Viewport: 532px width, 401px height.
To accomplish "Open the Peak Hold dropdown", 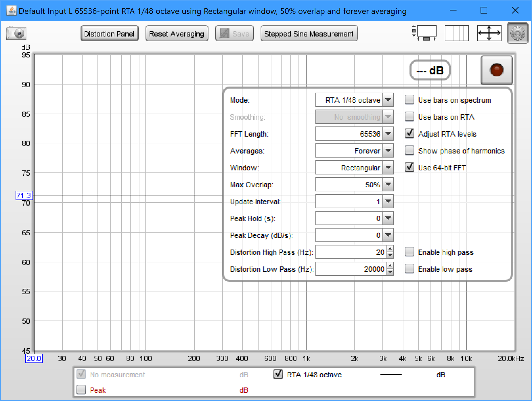I will coord(354,218).
